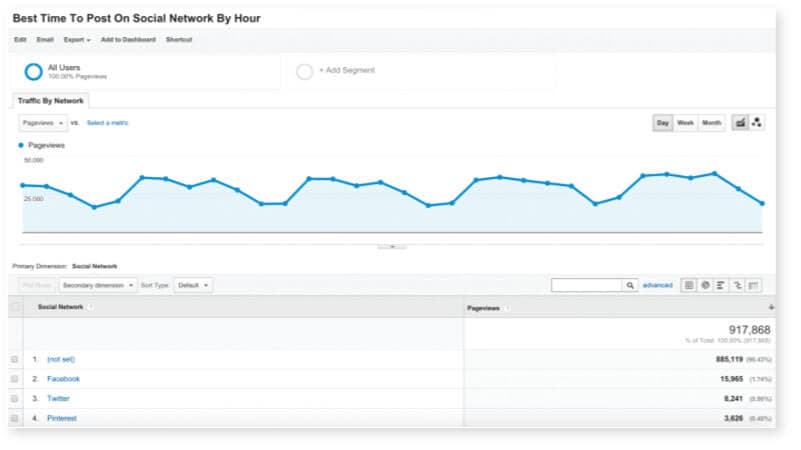Select the pie chart percentage view icon
The width and height of the screenshot is (801, 450).
[705, 285]
